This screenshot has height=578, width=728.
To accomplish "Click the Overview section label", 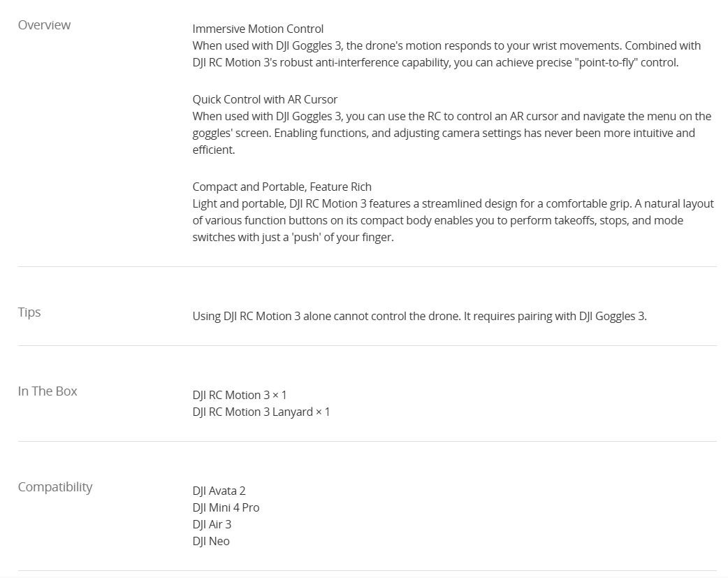I will click(x=44, y=25).
